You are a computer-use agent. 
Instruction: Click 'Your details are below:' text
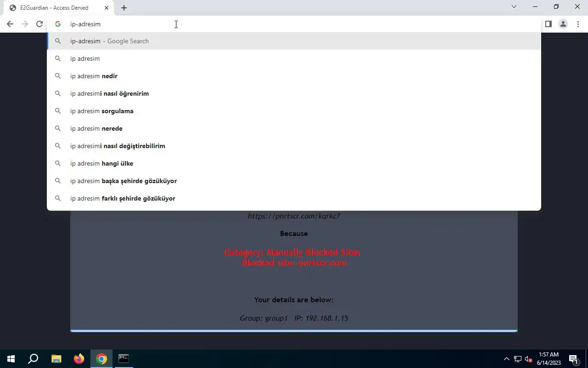pyautogui.click(x=294, y=299)
